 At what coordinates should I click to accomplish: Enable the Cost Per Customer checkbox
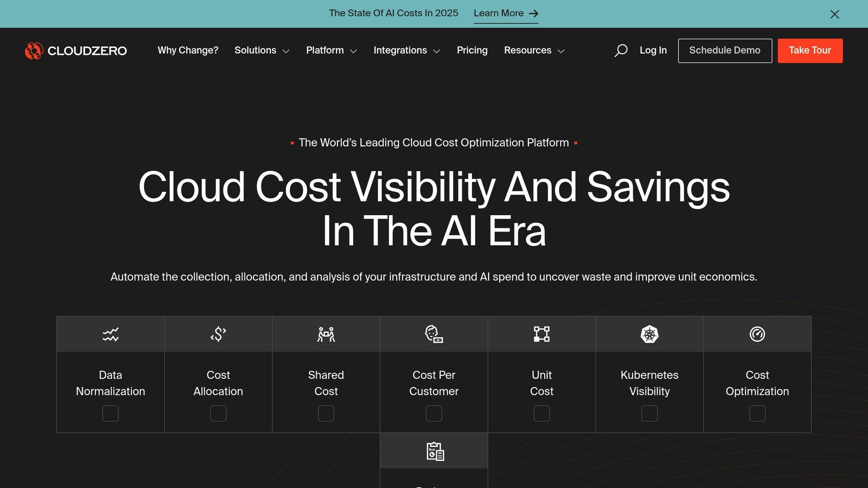click(434, 413)
